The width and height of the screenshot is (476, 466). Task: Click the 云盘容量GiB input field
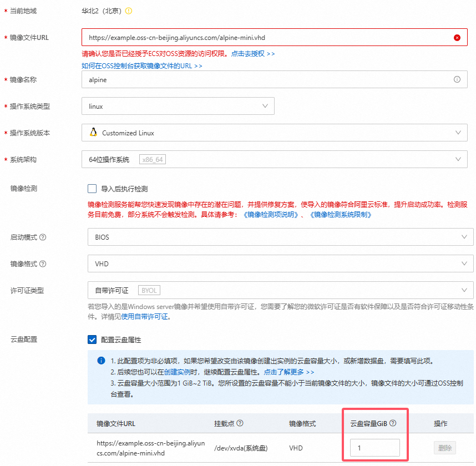pyautogui.click(x=374, y=448)
